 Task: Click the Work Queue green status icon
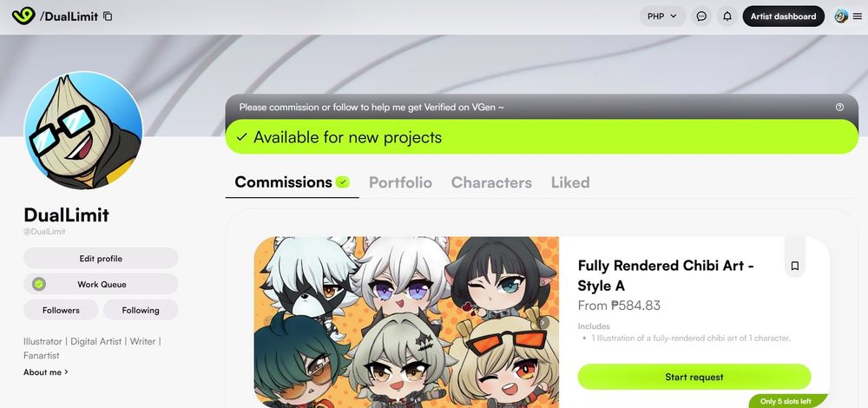(x=39, y=284)
